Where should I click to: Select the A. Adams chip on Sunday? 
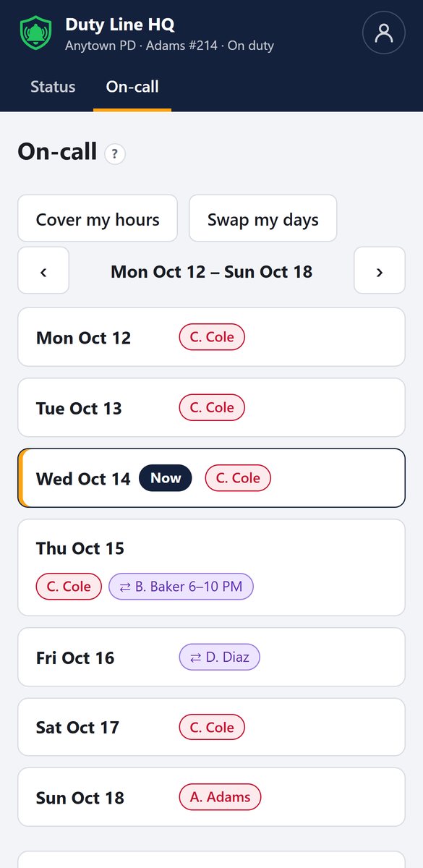pos(220,797)
